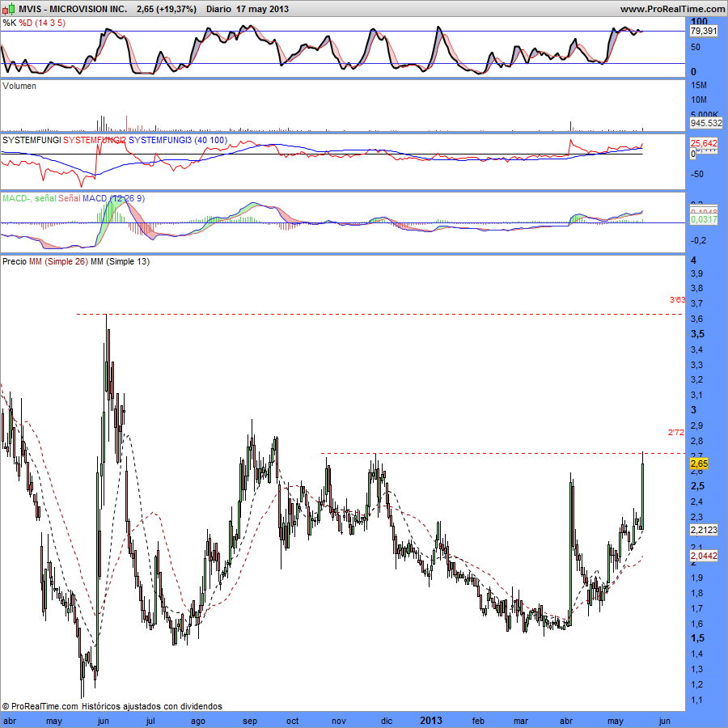
Task: Click the 3'63 resistance level label
Action: (677, 300)
